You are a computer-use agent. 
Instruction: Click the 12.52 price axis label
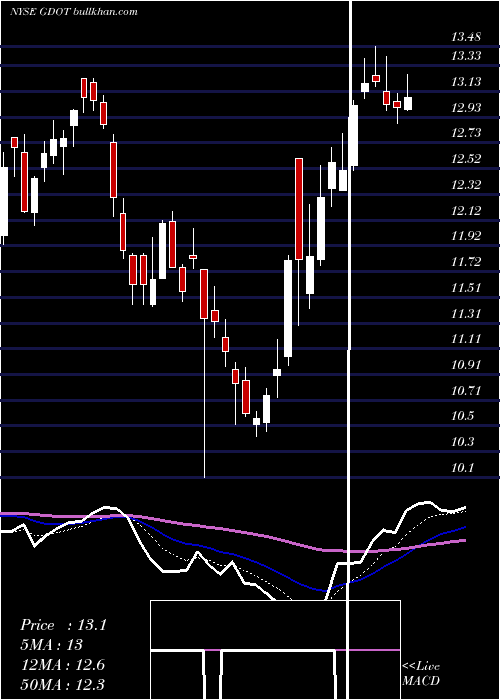pos(466,159)
